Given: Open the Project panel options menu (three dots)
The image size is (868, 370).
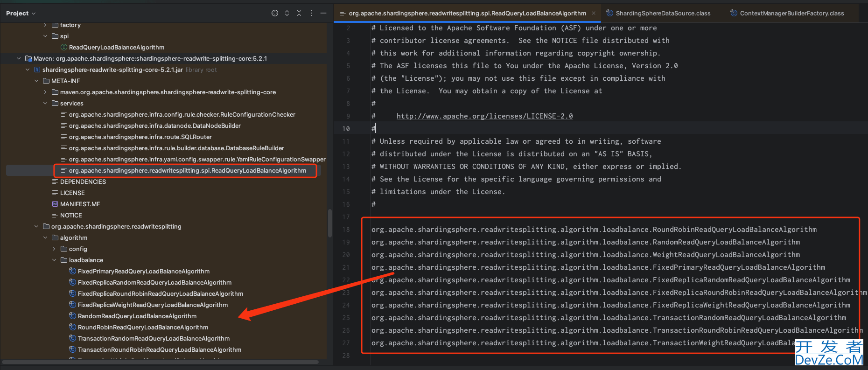Looking at the screenshot, I should [311, 13].
